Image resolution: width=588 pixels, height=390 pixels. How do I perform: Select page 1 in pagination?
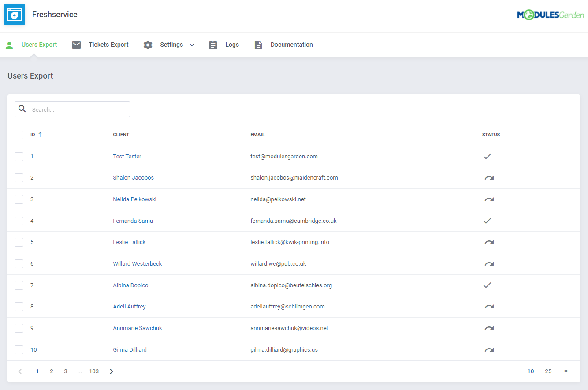click(x=37, y=371)
